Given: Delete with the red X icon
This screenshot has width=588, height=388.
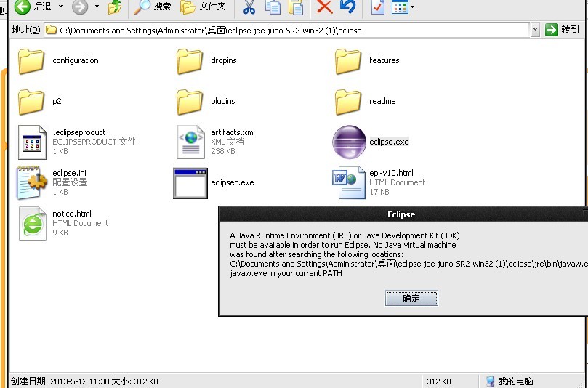Looking at the screenshot, I should (x=324, y=7).
